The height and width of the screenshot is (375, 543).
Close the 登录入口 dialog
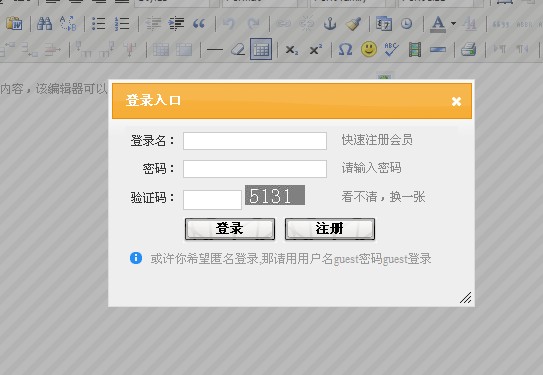coord(456,101)
